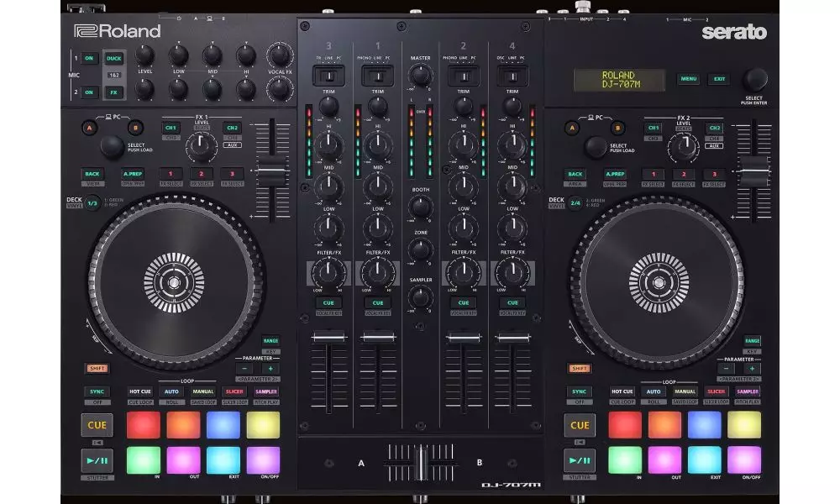Toggle the mic FX button
Screen dimensions: 840x504
[113, 92]
